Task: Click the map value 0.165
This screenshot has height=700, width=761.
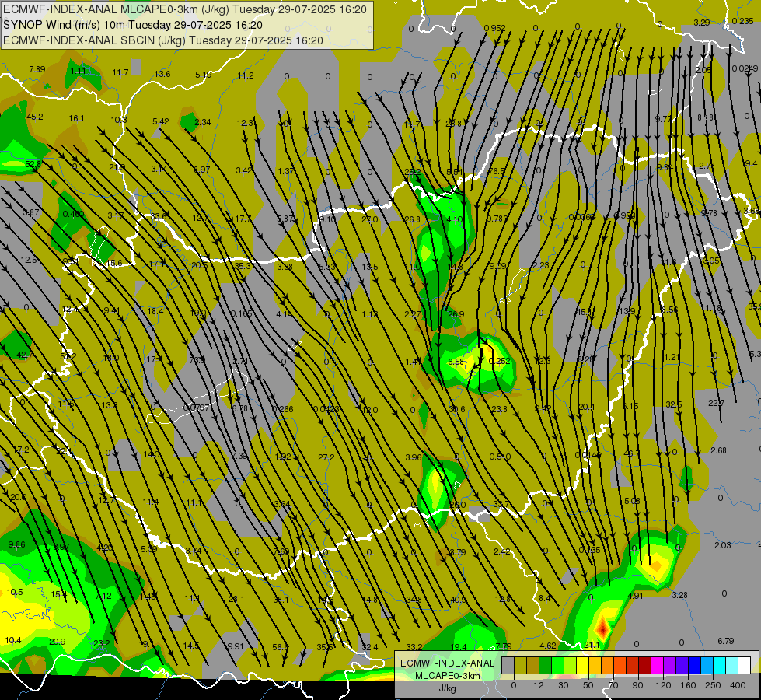Action: click(x=241, y=313)
